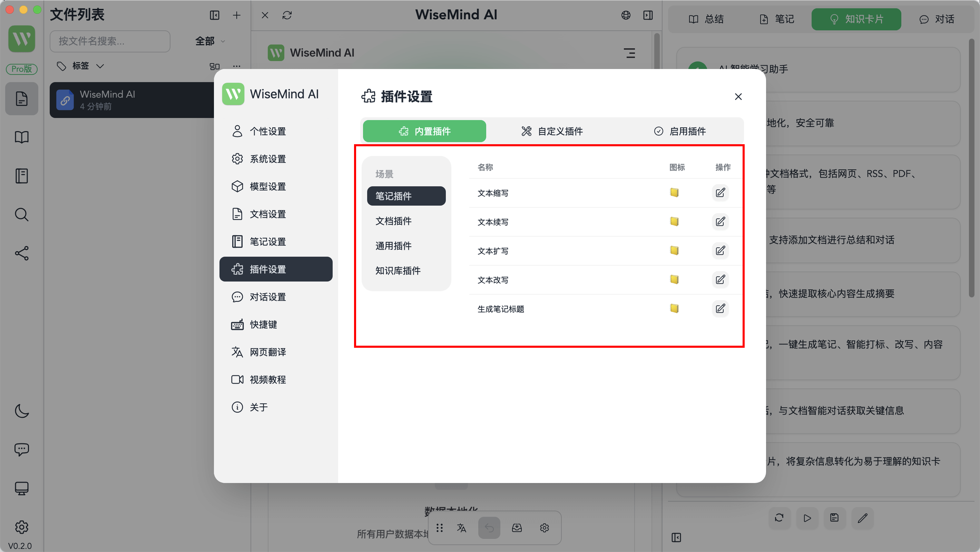Edit the 文本续写 plugin
This screenshot has height=552, width=980.
[720, 221]
